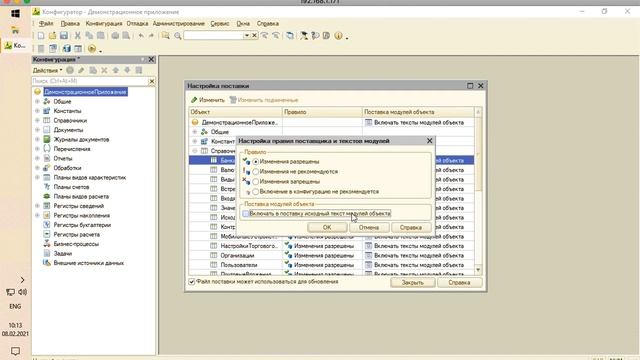Click the Закрыть button in Настройка поставки

(x=413, y=282)
